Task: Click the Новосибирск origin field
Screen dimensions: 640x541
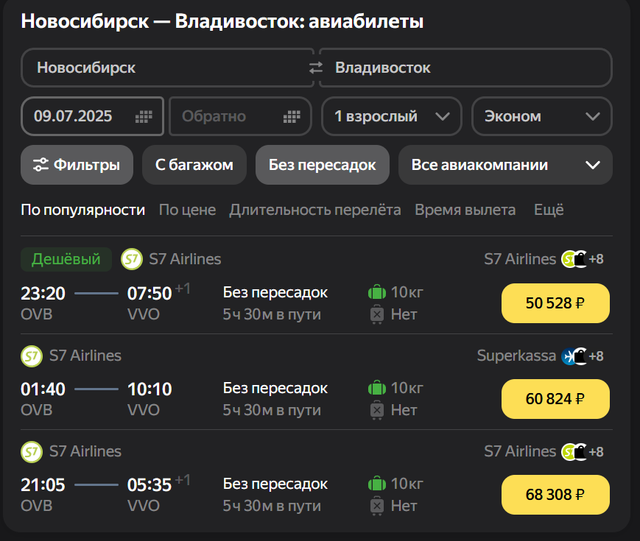Action: click(167, 67)
